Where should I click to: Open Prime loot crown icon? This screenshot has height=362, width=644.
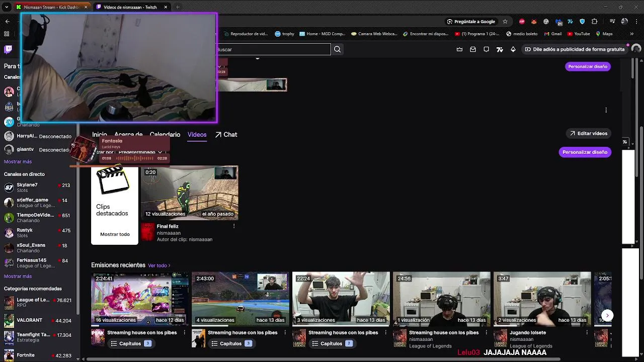pyautogui.click(x=459, y=49)
